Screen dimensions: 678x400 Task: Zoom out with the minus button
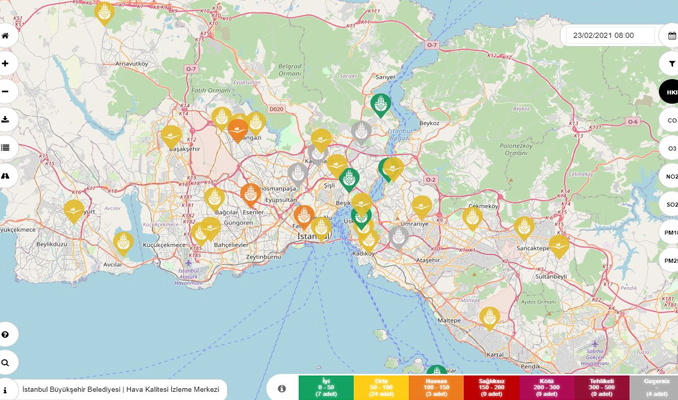6,92
